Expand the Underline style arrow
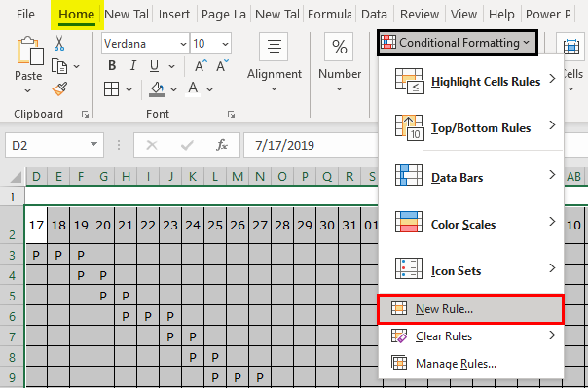Screen dimensions: 588x388 171,67
